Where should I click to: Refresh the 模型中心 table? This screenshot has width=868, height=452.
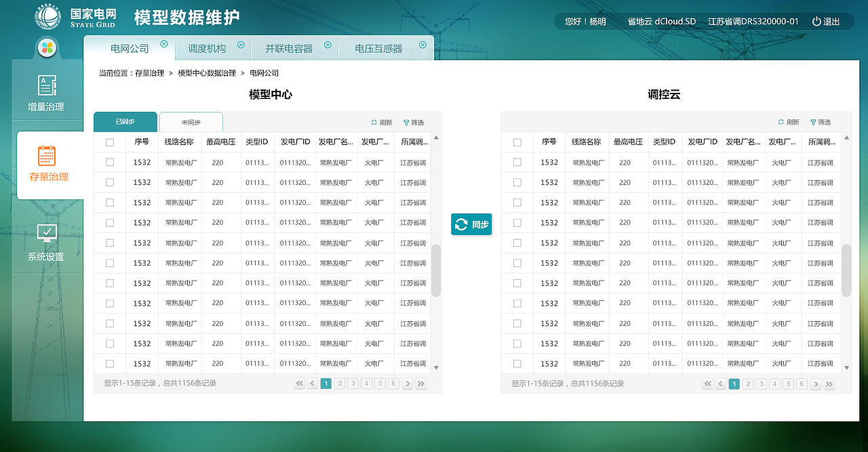(380, 123)
